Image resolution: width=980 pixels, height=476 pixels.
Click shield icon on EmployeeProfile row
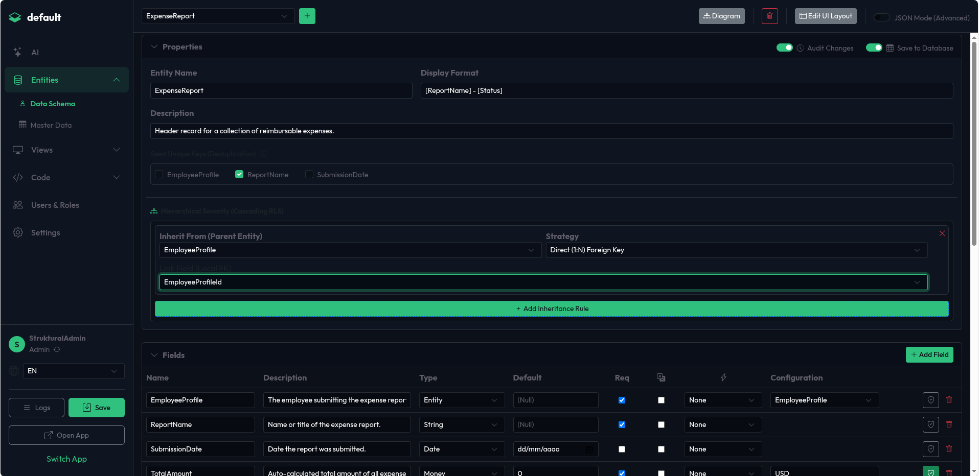(930, 400)
